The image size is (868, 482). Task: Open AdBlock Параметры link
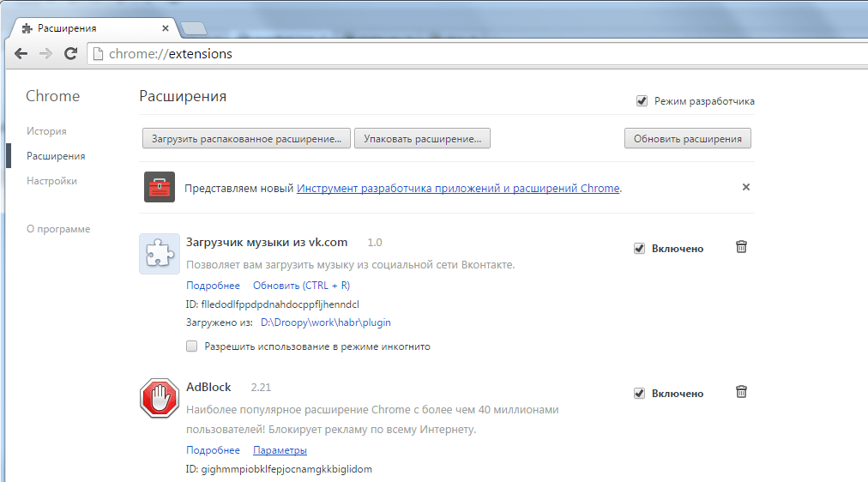pos(280,450)
